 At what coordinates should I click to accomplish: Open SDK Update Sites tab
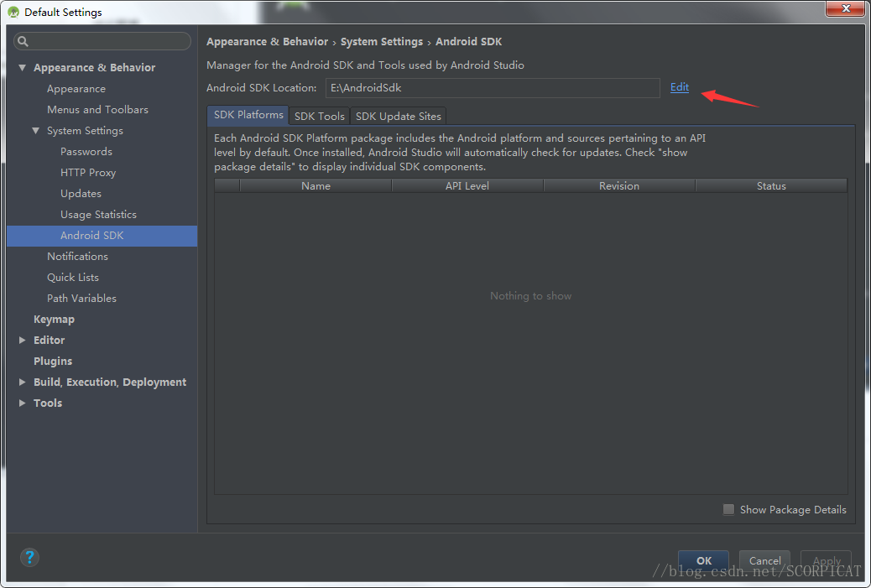pyautogui.click(x=399, y=116)
